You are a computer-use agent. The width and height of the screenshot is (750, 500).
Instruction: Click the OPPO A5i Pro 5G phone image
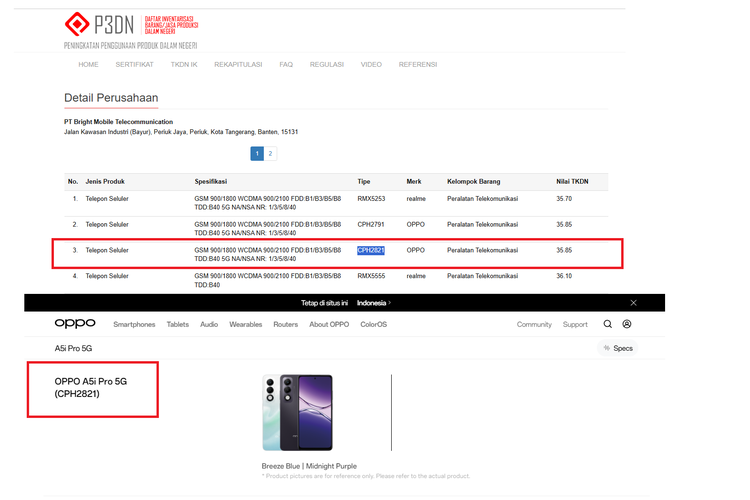coord(298,412)
